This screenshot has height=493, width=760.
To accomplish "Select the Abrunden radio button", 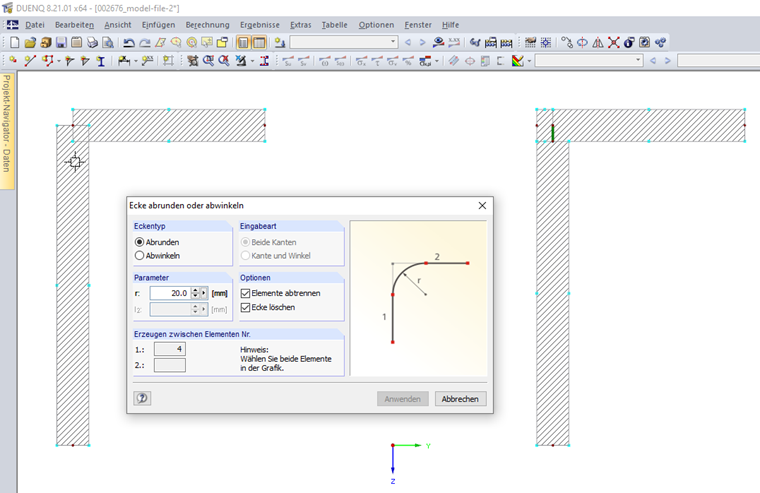I will pos(140,242).
